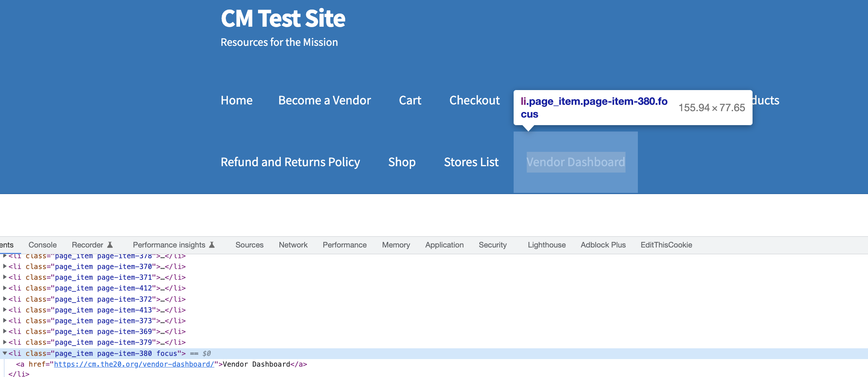This screenshot has width=868, height=377.
Task: Open the Vendor Dashboard nav link
Action: click(x=576, y=162)
